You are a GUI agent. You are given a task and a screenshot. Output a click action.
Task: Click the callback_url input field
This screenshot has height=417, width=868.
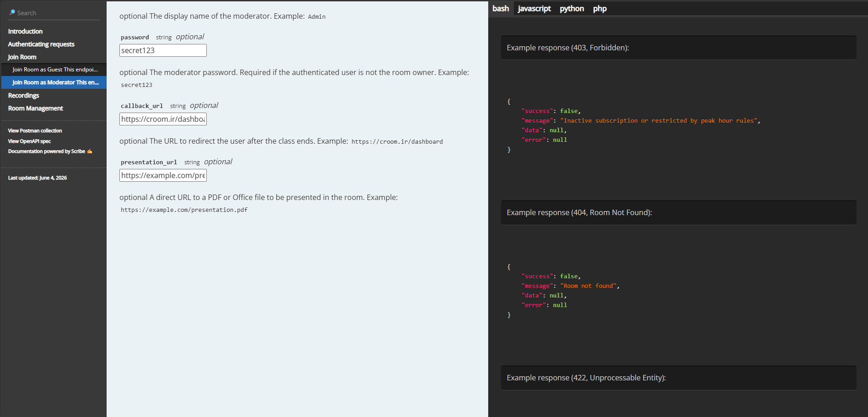pyautogui.click(x=163, y=119)
